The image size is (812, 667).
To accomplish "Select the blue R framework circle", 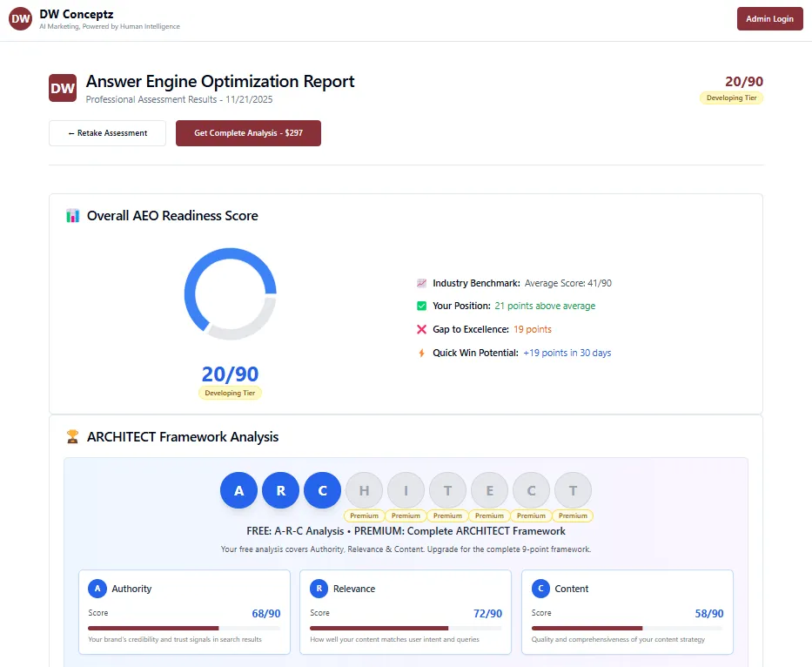I will click(281, 490).
